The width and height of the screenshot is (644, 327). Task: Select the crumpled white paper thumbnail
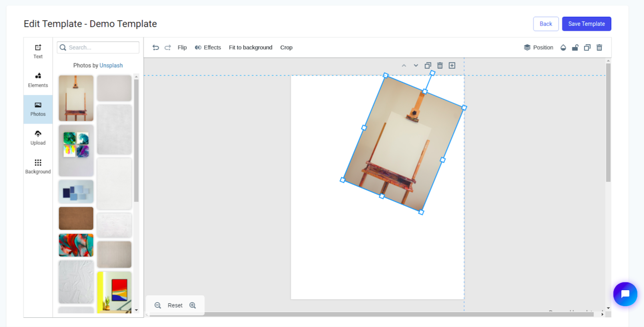(x=76, y=282)
